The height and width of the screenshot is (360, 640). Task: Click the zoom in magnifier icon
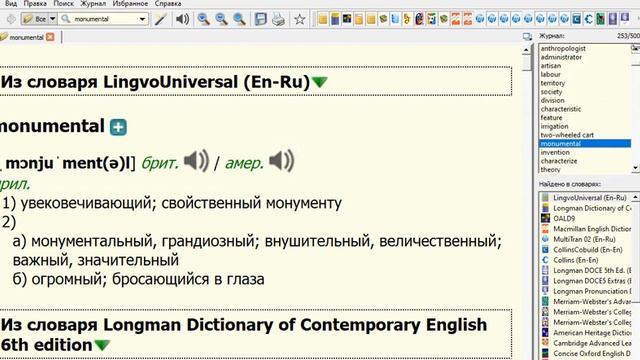tap(203, 19)
